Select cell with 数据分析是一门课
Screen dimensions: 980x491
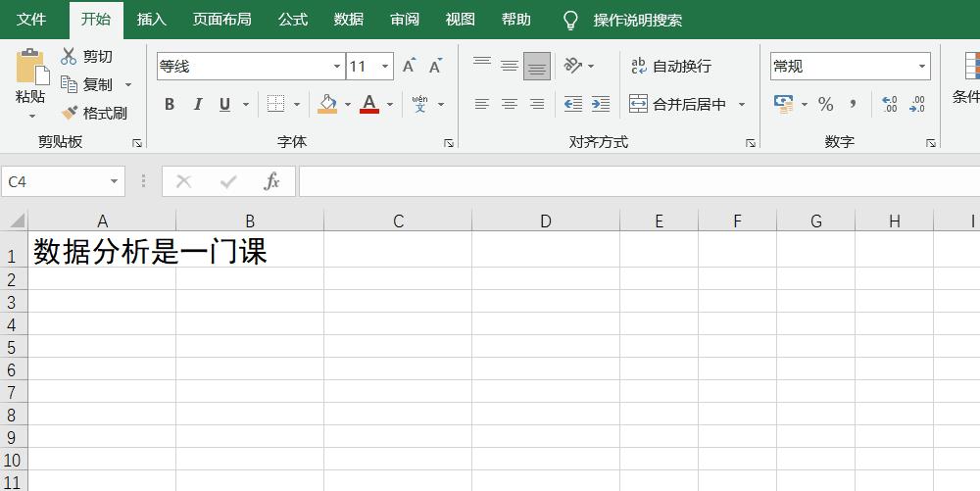[102, 249]
